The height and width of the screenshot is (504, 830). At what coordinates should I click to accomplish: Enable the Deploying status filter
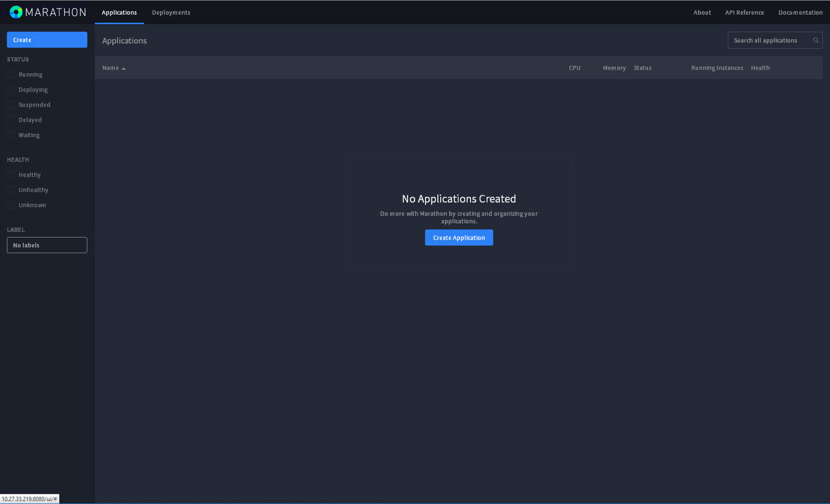11,89
